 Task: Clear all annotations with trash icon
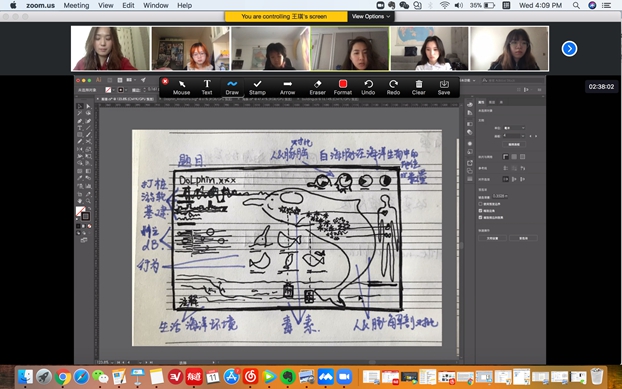coord(419,87)
